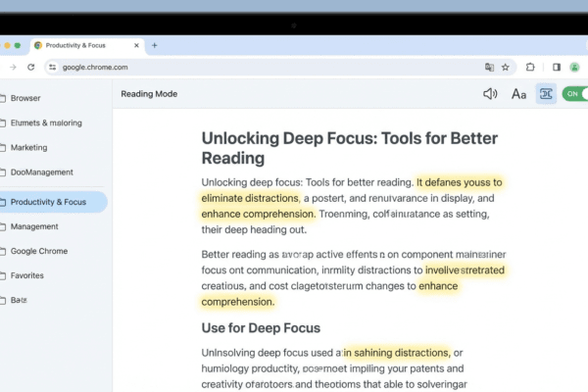Open the extensions puzzle icon
The width and height of the screenshot is (588, 392).
(x=530, y=68)
